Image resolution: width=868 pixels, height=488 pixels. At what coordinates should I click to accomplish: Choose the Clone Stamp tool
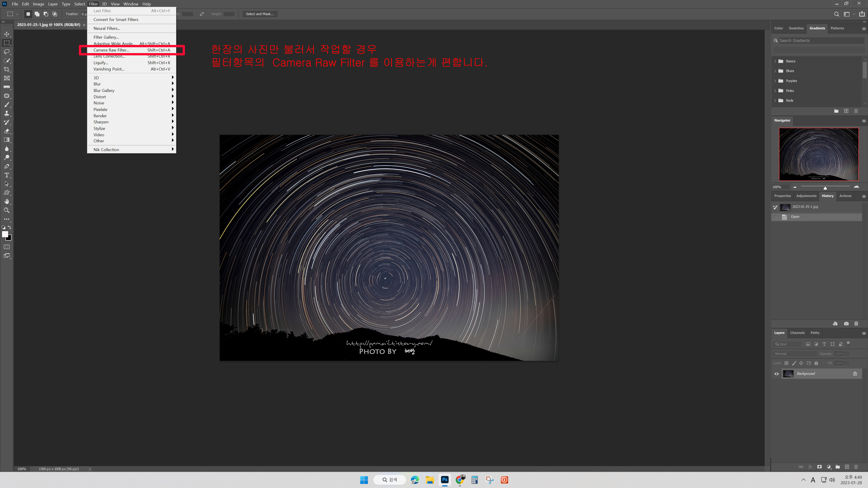pos(7,113)
